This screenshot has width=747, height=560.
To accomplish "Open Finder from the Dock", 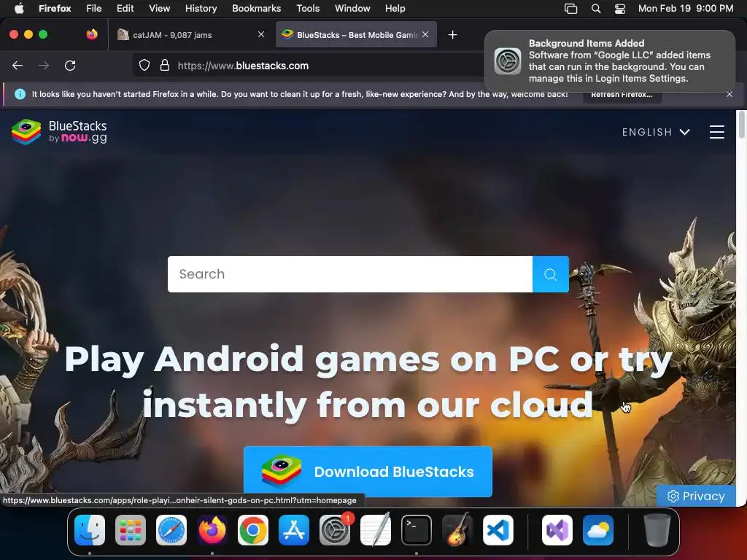I will click(90, 530).
